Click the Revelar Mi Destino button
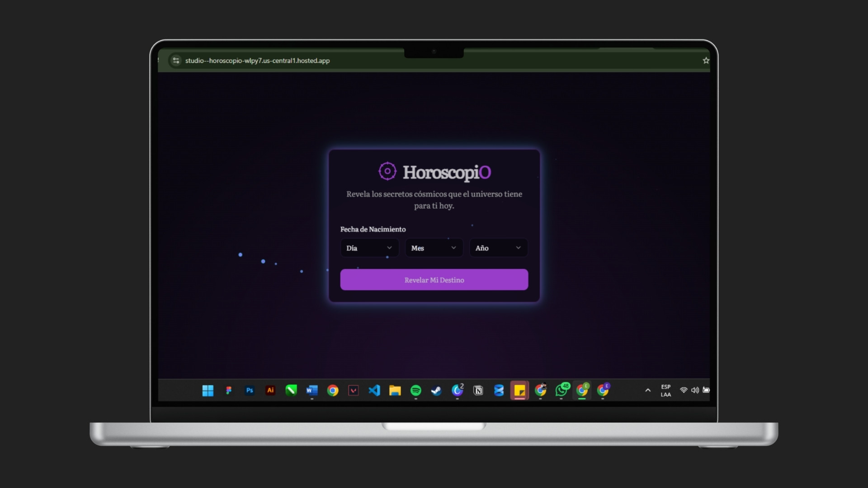 click(434, 280)
